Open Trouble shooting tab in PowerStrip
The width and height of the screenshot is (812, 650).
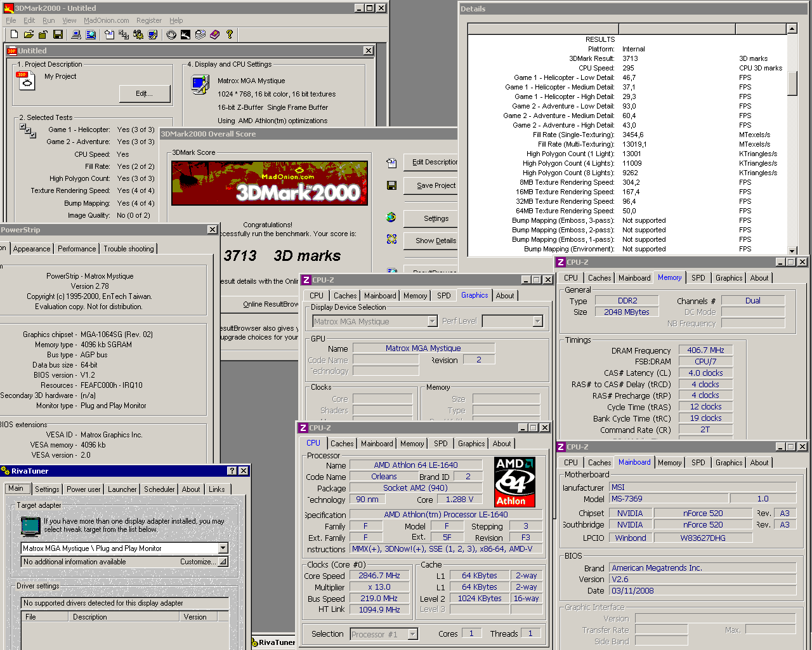pos(128,249)
